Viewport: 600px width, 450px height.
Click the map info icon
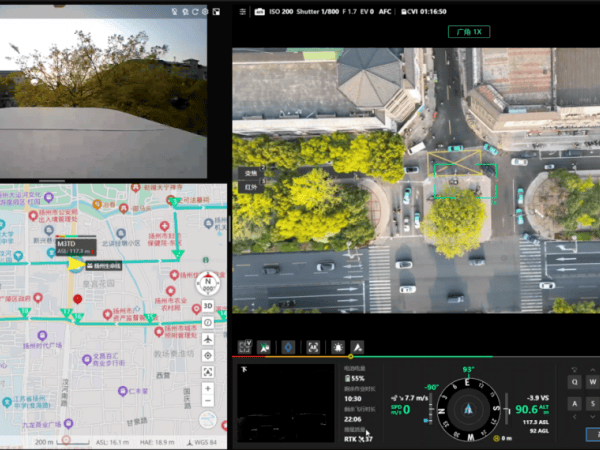[x=208, y=322]
